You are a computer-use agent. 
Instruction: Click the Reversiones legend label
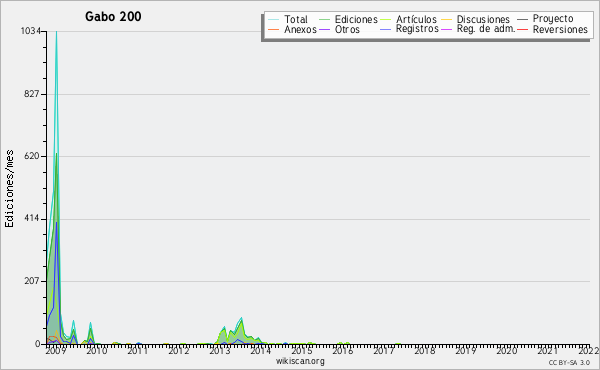560,30
